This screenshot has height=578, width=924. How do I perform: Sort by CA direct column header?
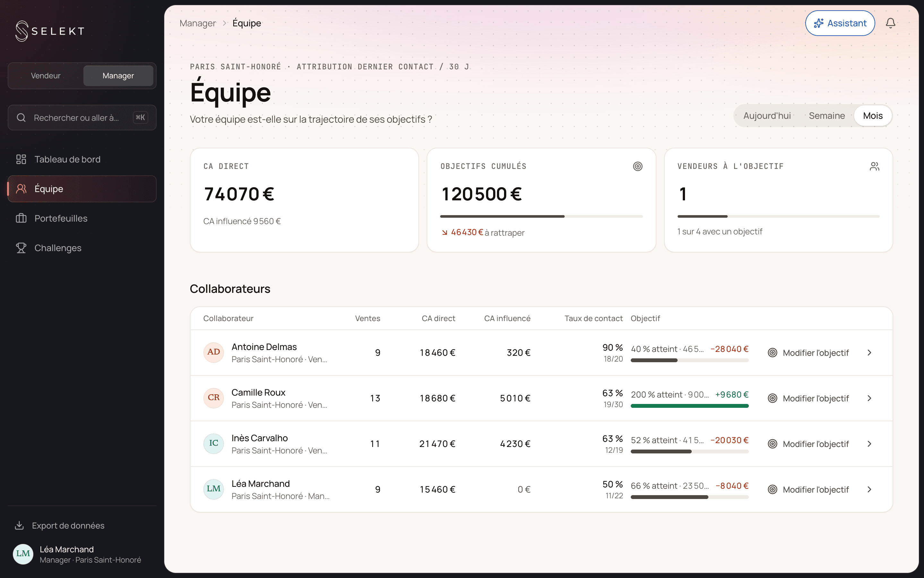[x=438, y=319]
